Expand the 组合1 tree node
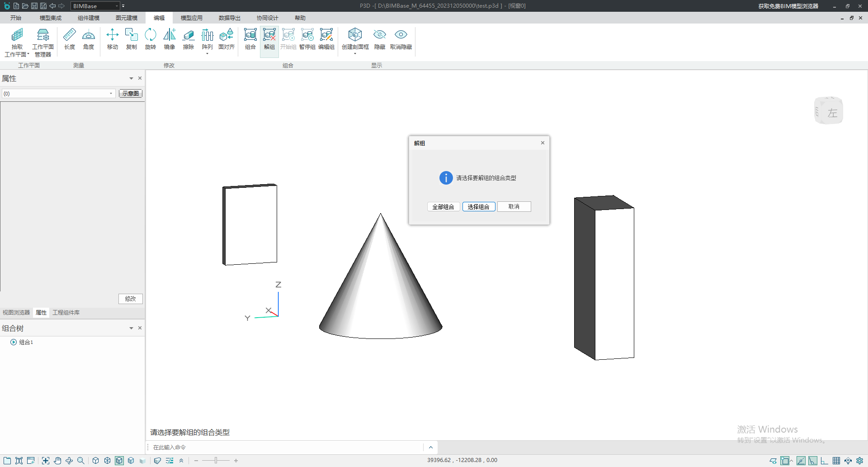This screenshot has height=467, width=868. [x=14, y=342]
